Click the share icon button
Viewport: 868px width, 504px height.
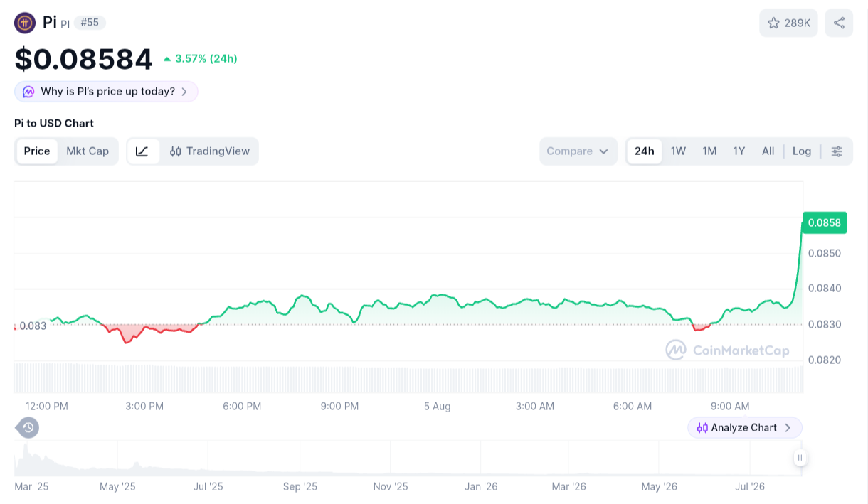[839, 23]
